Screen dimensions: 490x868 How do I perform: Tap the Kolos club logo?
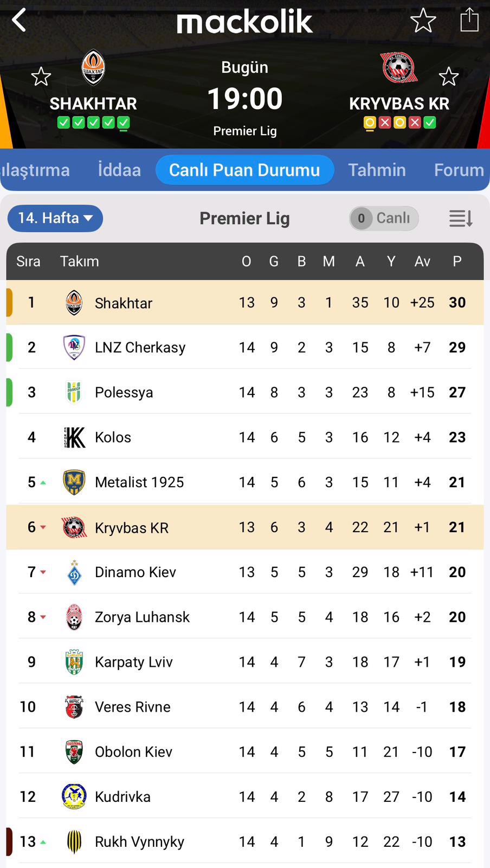74,437
